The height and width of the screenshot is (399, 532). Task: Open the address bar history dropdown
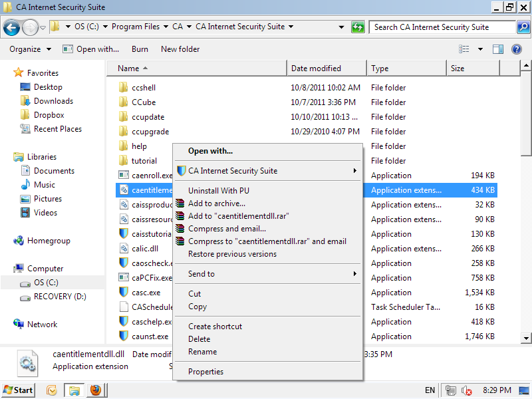pyautogui.click(x=341, y=27)
